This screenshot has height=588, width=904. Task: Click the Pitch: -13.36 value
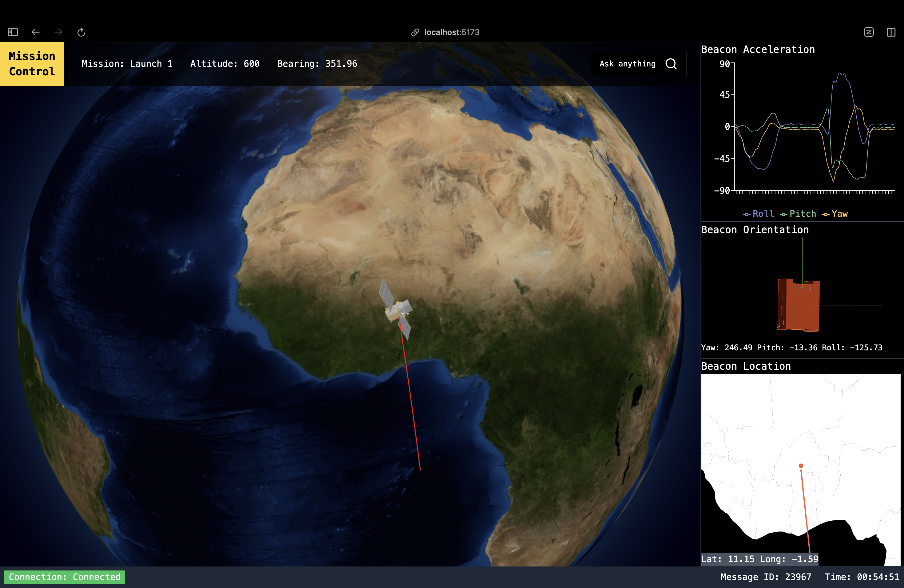787,348
